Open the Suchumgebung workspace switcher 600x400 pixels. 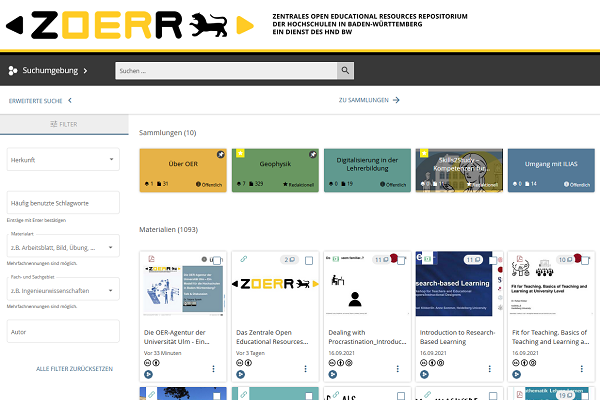pyautogui.click(x=48, y=71)
